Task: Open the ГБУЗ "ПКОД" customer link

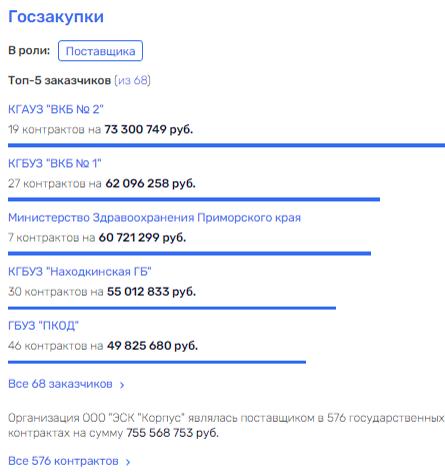Action: point(43,326)
